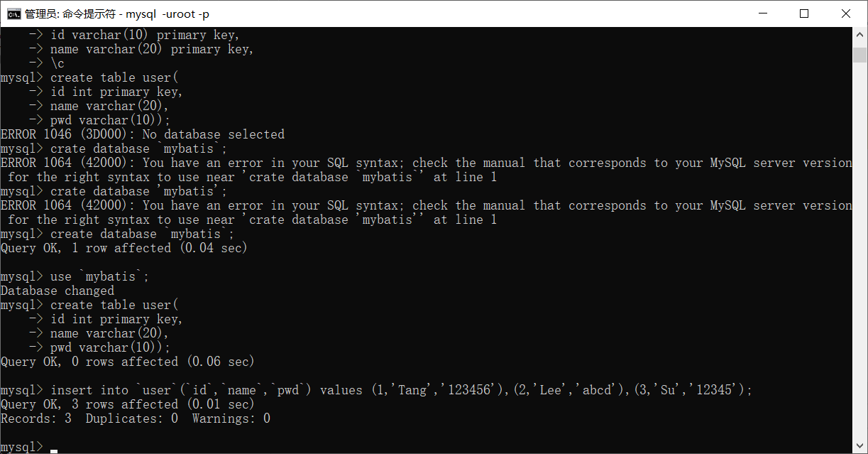Click the 'Query OK, 1 row affected' line

[x=124, y=248]
